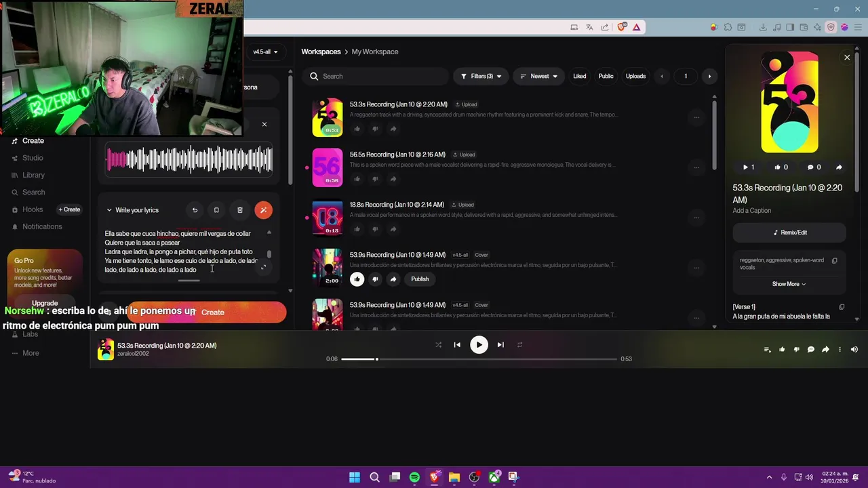The image size is (868, 488).
Task: Go to Library in the sidebar
Action: [28, 175]
